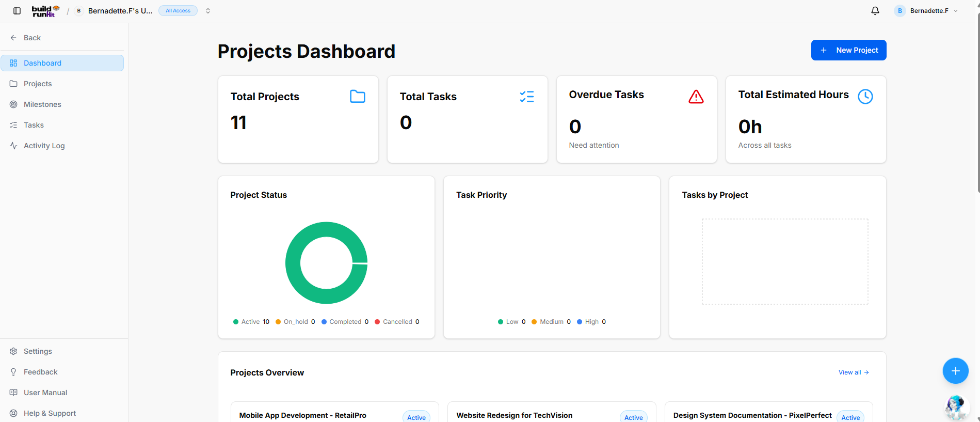The image size is (980, 422).
Task: Open Design System Documentation - PixelPerfect project
Action: coord(769,412)
